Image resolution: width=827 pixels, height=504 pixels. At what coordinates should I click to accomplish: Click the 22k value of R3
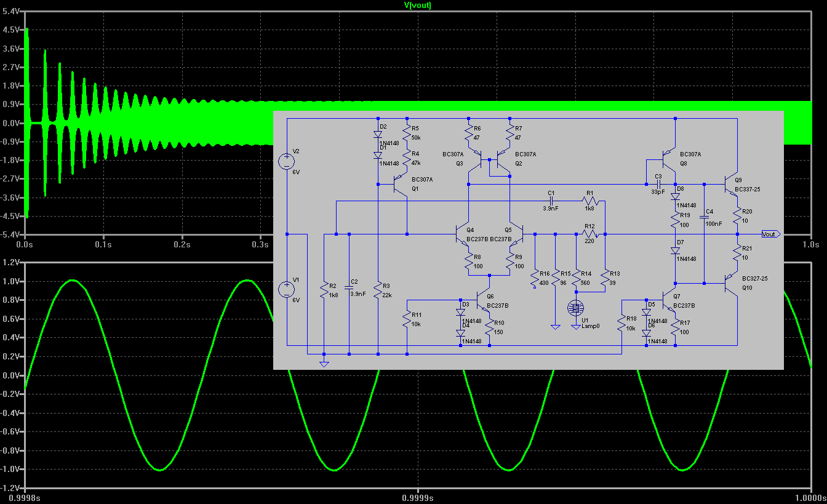[388, 295]
